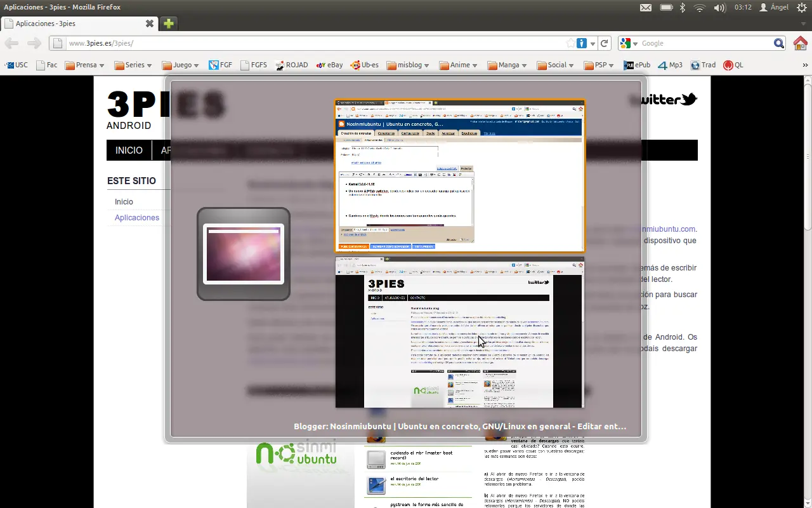The image size is (812, 508).
Task: Expand the misblog bookmarks folder
Action: pos(409,65)
